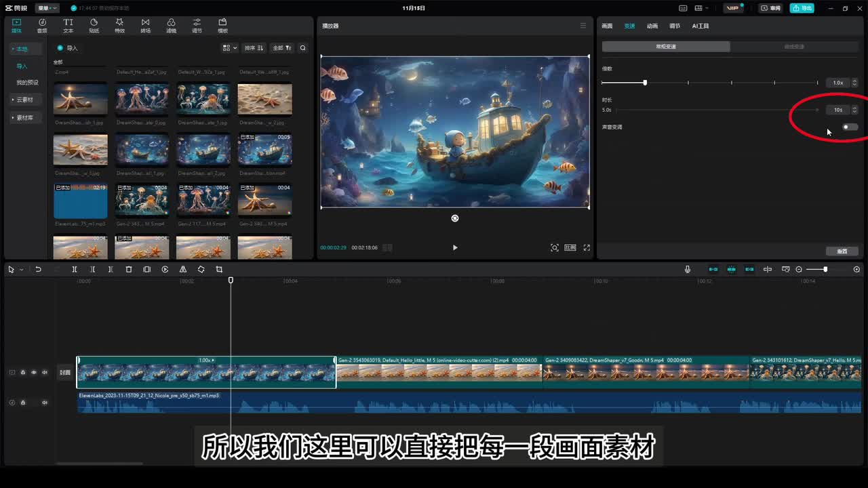The image size is (868, 488).
Task: Click the mirror flip icon in timeline toolbar
Action: (x=183, y=269)
